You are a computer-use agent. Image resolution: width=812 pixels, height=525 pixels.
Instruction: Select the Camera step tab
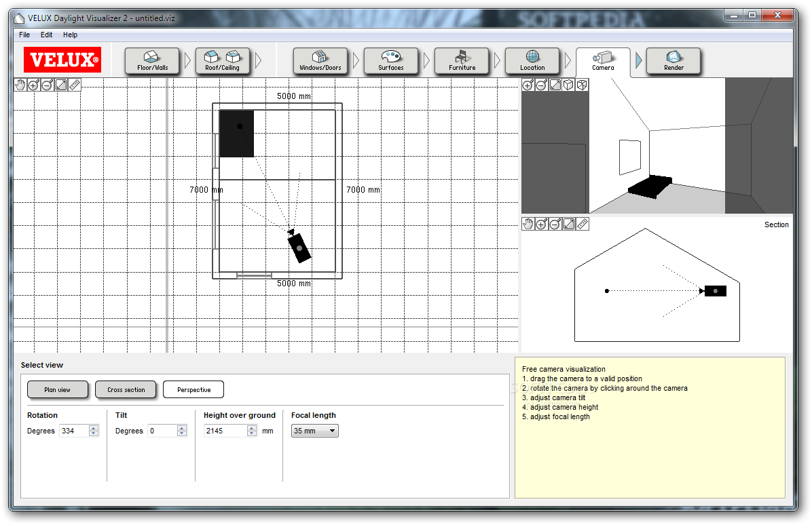(603, 62)
